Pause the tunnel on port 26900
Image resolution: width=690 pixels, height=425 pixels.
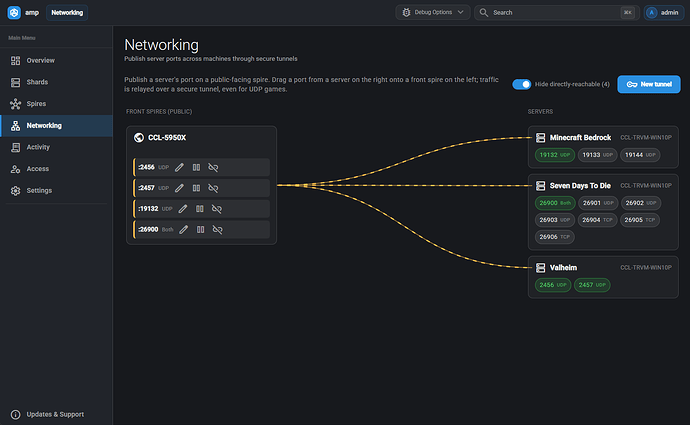(200, 229)
